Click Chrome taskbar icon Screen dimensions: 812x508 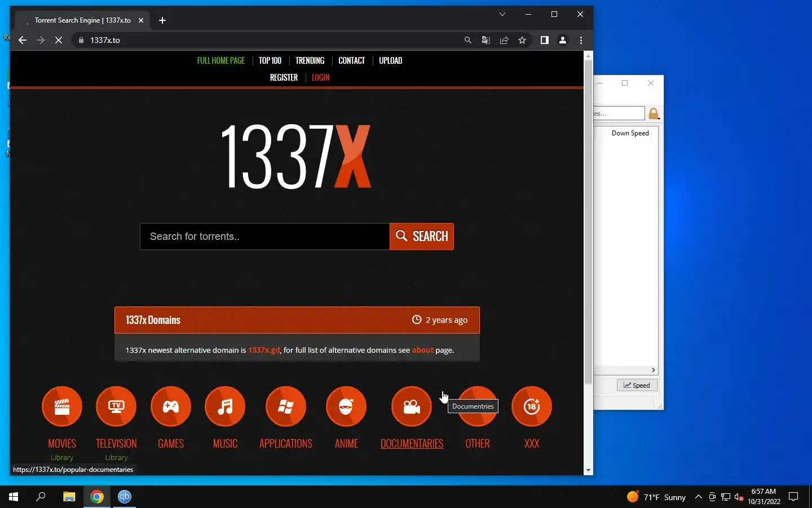click(97, 497)
